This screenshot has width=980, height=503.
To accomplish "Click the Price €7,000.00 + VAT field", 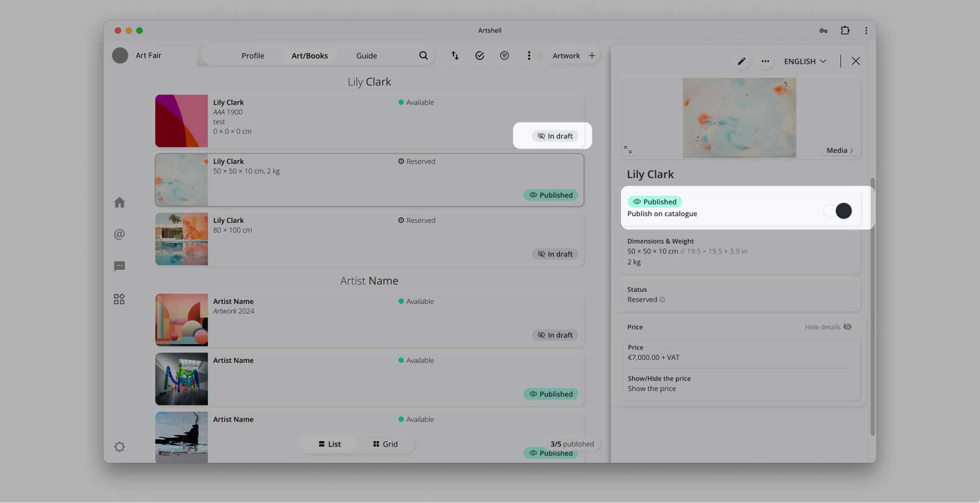I will [739, 353].
